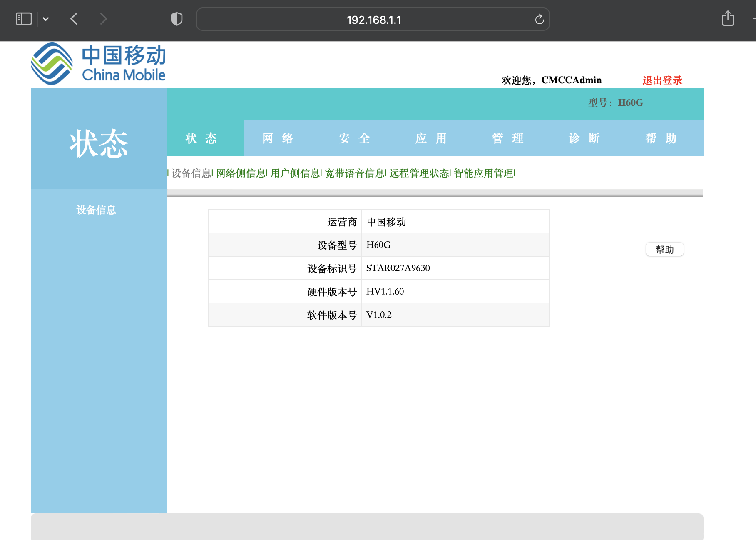
Task: Go back with the browser back arrow
Action: pos(74,19)
